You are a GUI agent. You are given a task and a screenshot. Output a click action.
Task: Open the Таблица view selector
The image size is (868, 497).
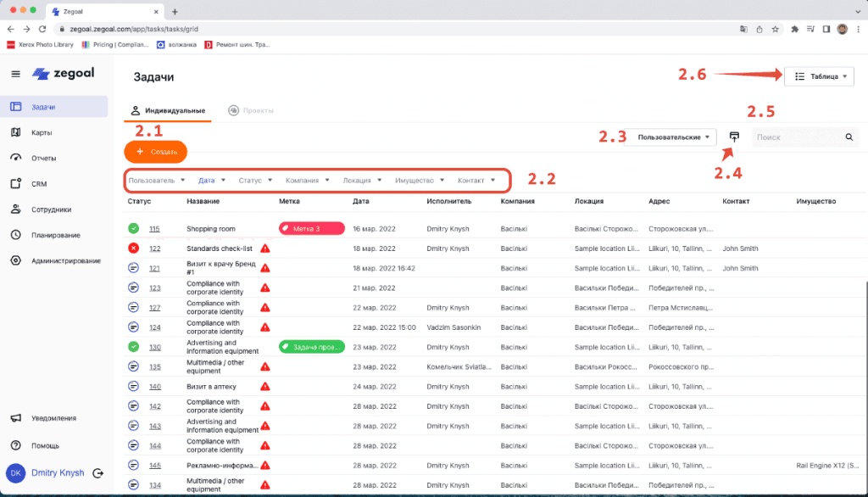(x=820, y=76)
